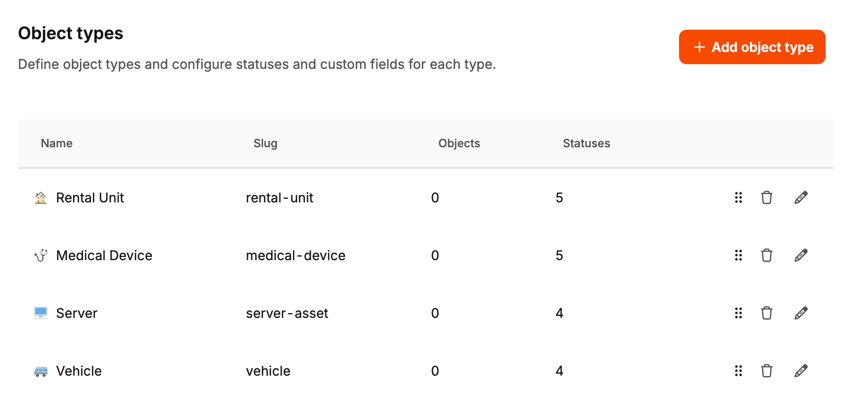
Task: Click drag handle on Medical Device row
Action: click(738, 255)
